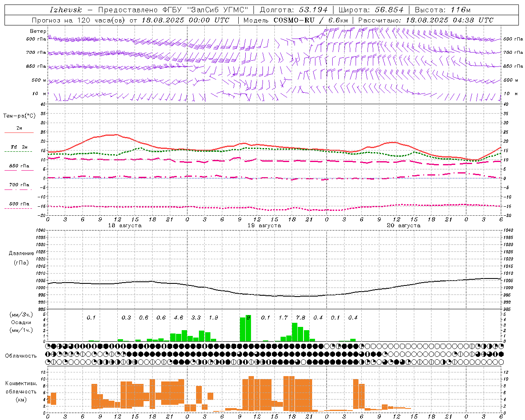Click the "Высота: 116м" header field

click(x=443, y=10)
